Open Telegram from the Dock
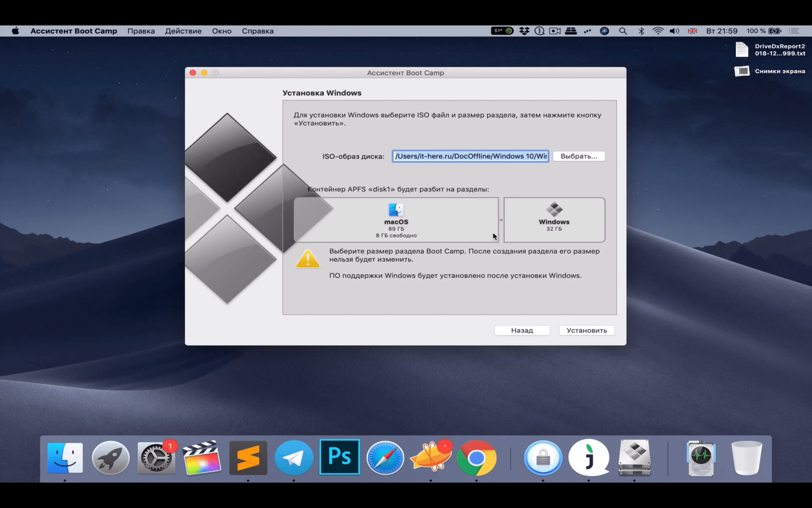 coord(294,458)
